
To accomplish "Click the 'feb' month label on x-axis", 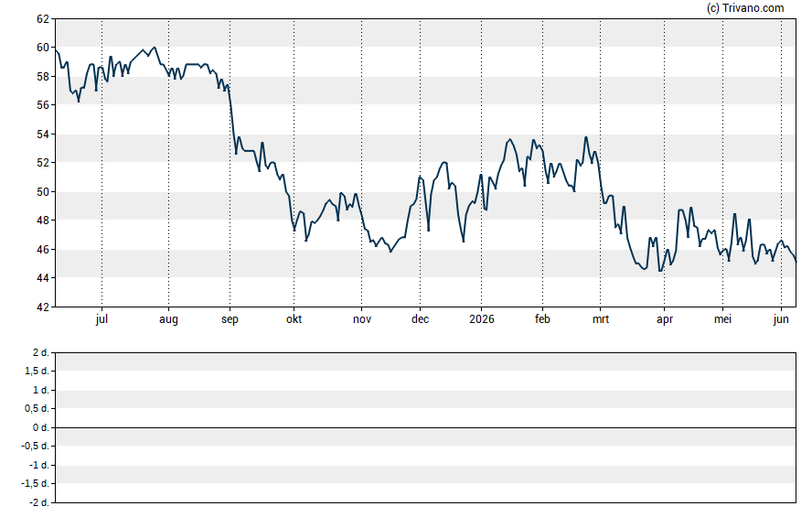I will (x=542, y=319).
